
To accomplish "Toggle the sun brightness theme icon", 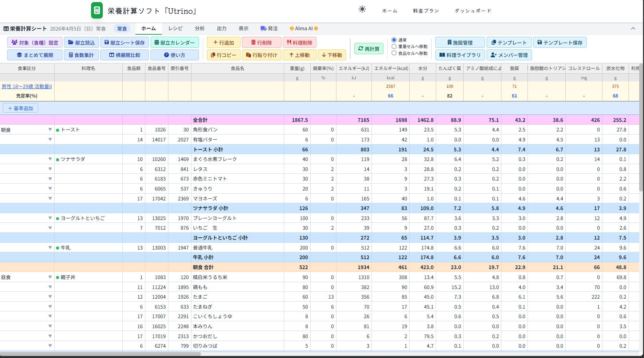I will (x=362, y=9).
